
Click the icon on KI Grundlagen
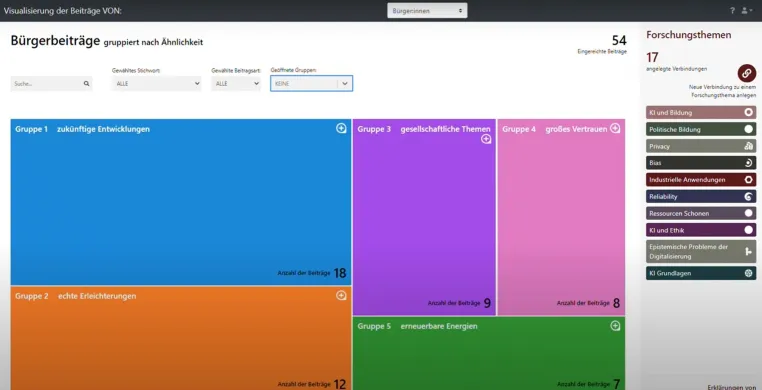(748, 273)
